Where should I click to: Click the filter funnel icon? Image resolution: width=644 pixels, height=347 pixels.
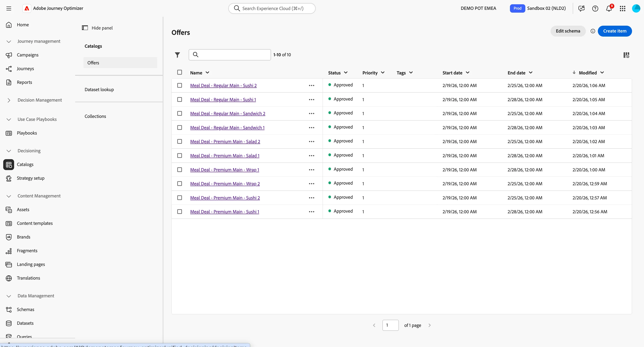point(177,55)
